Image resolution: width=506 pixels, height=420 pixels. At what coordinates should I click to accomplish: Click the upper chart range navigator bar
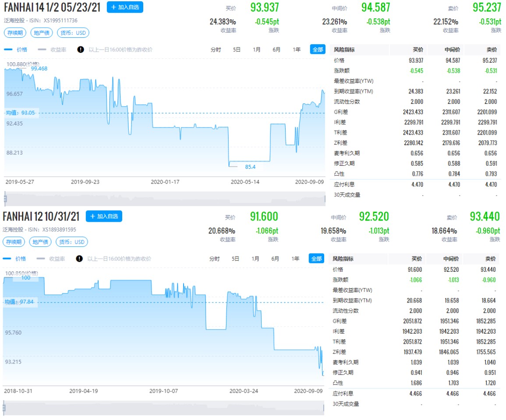165,199
